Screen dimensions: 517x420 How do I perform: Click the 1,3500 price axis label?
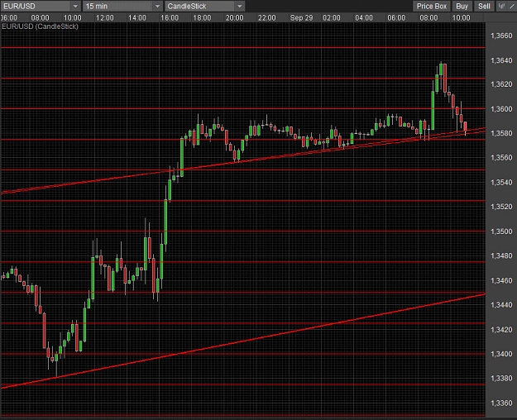(x=501, y=231)
